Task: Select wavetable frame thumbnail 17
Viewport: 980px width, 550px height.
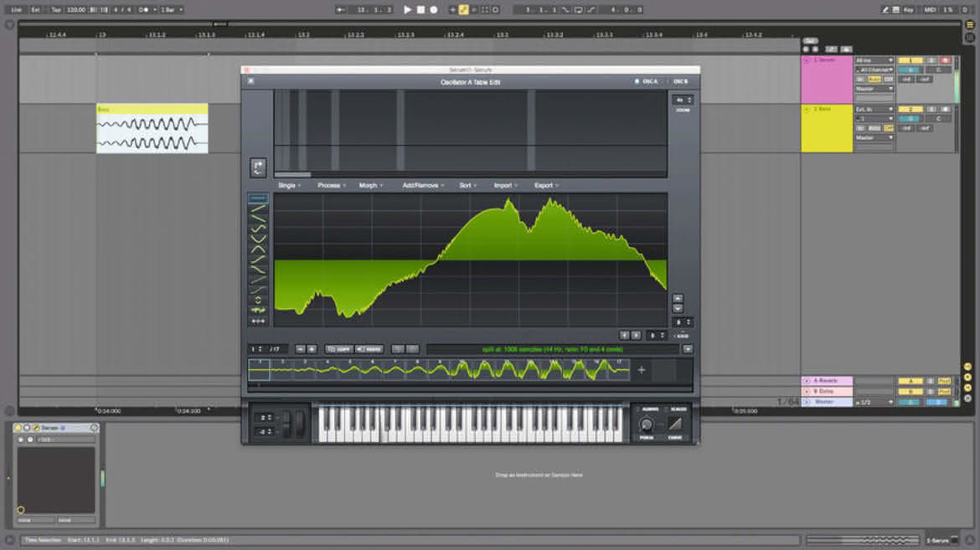Action: tap(619, 369)
